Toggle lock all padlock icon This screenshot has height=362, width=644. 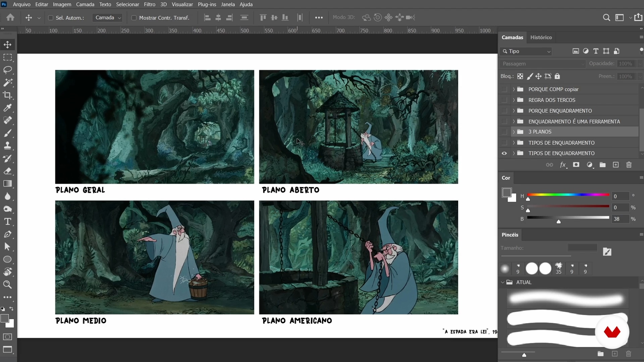[557, 76]
